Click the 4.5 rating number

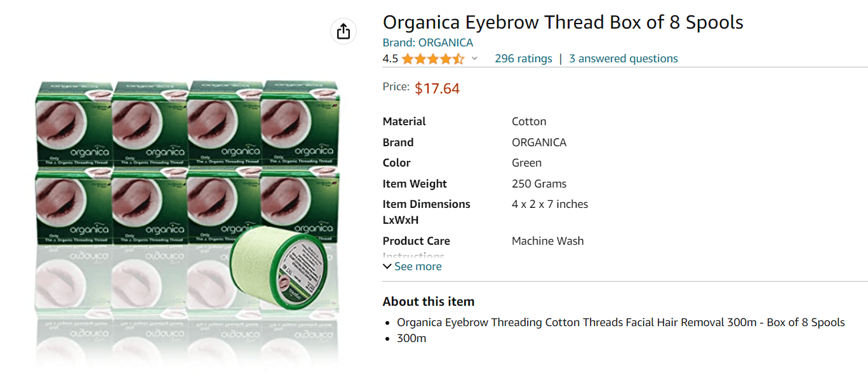390,59
